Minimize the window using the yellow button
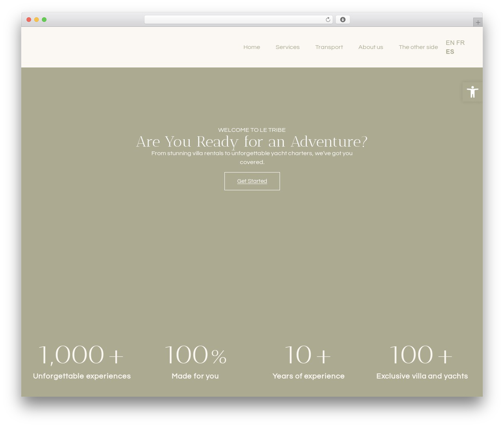The image size is (504, 427). pos(37,20)
